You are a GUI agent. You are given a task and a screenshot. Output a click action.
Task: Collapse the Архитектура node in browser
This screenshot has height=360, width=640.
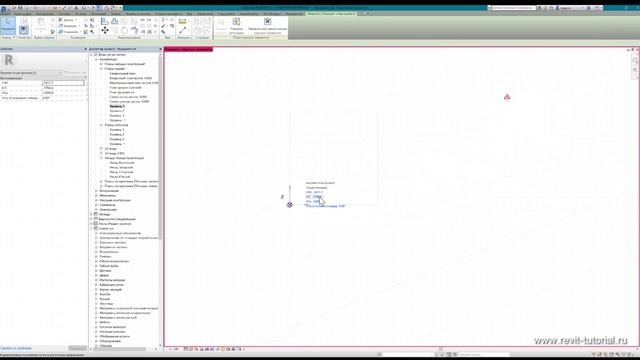(96, 59)
